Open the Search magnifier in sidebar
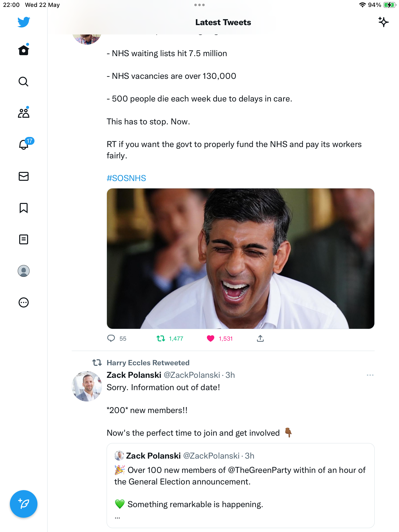The width and height of the screenshot is (399, 532). click(24, 82)
